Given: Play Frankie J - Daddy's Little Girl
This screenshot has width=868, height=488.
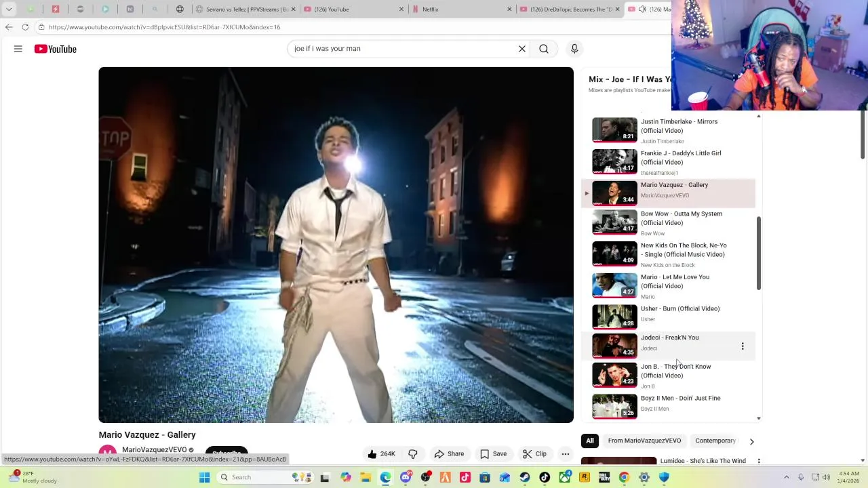Looking at the screenshot, I should (x=668, y=162).
